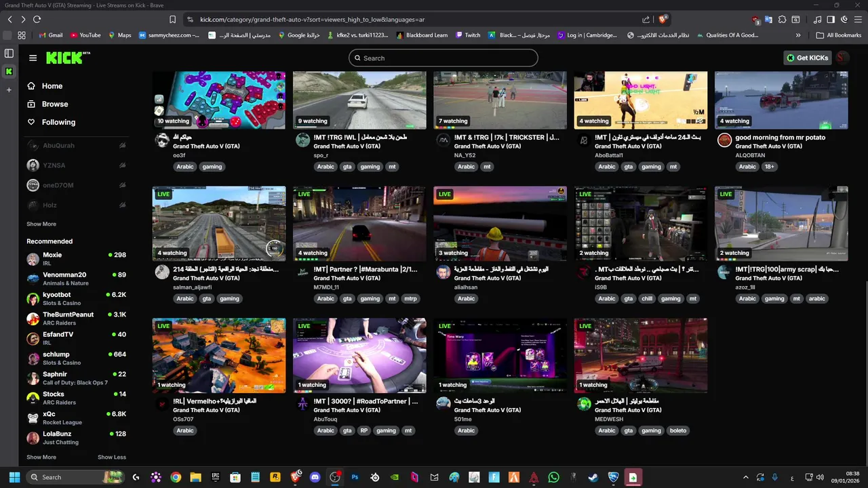Open the Twitch bookmark

tap(468, 35)
